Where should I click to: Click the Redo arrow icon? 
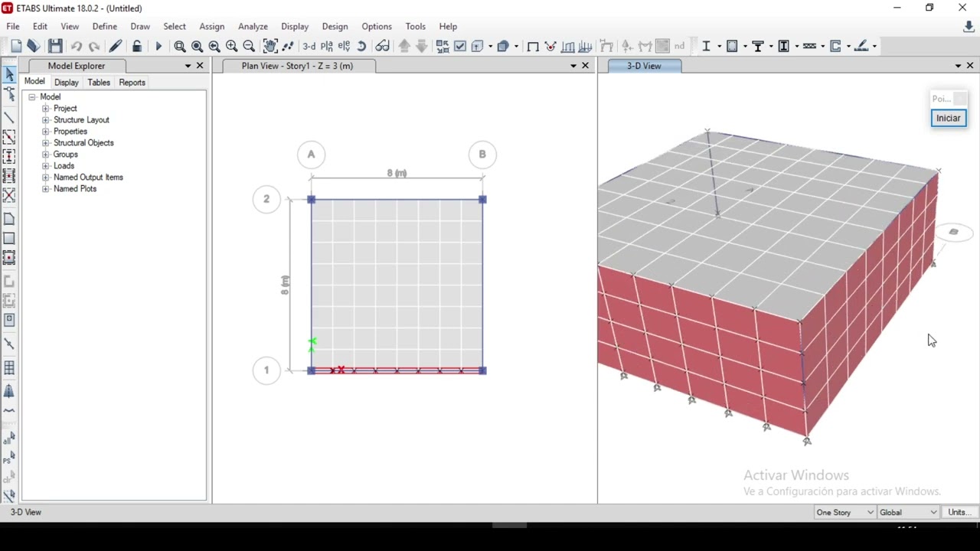tap(94, 47)
